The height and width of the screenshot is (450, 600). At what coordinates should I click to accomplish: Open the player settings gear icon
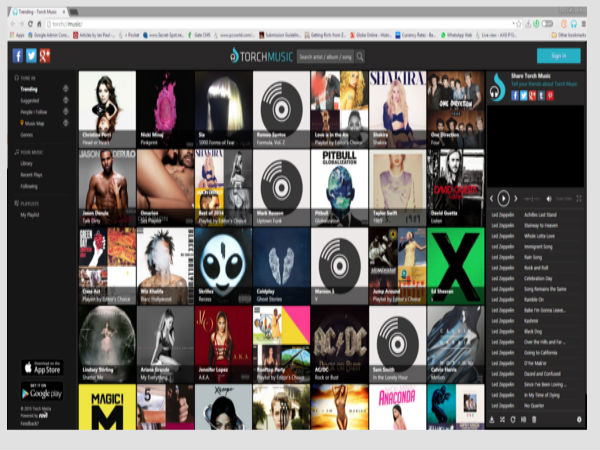pyautogui.click(x=579, y=420)
